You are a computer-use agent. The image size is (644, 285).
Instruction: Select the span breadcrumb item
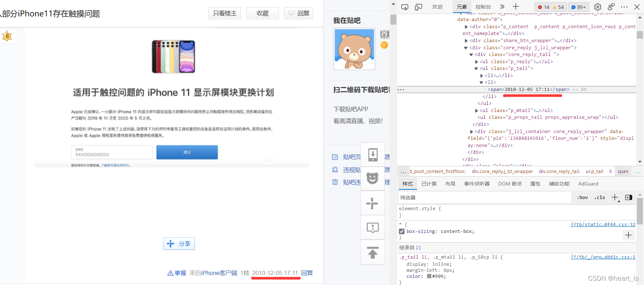click(623, 172)
